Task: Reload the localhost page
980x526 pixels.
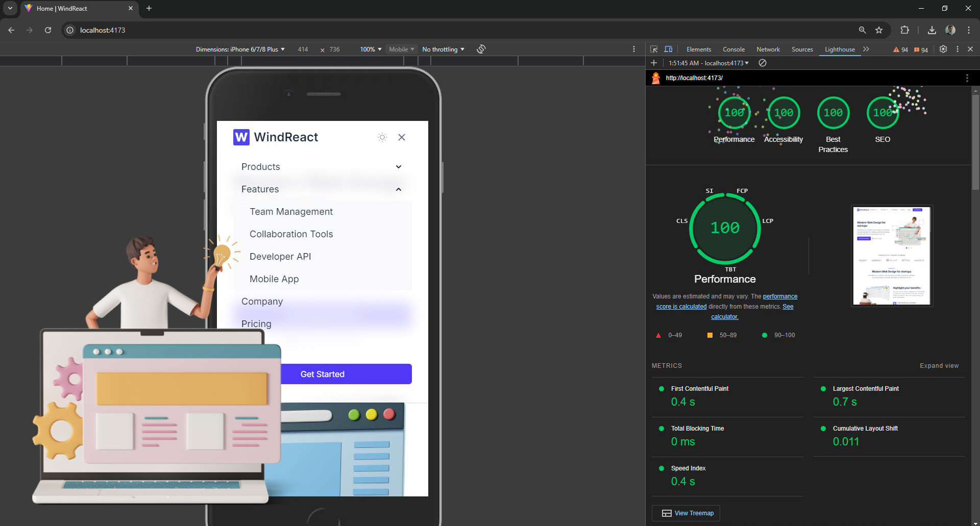Action: [48, 30]
